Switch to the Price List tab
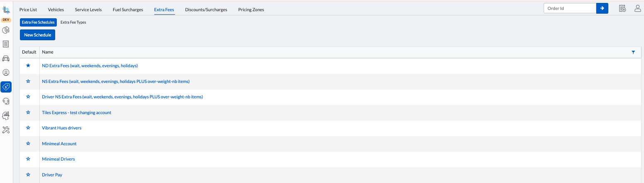 coord(28,10)
